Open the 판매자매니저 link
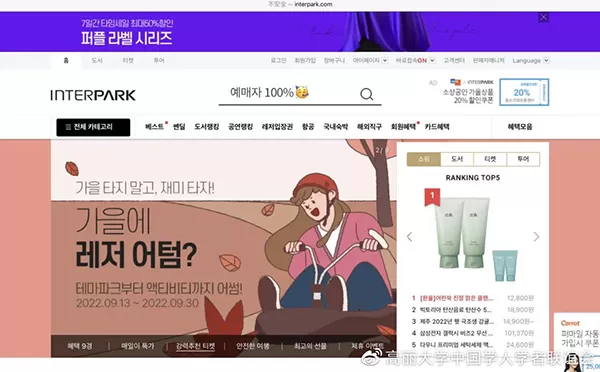This screenshot has height=372, width=600. coord(489,60)
